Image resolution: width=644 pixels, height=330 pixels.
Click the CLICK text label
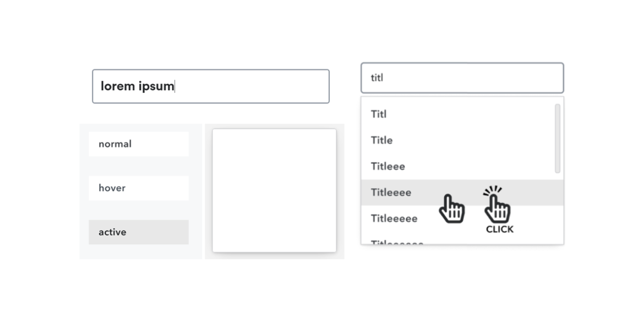tap(499, 229)
